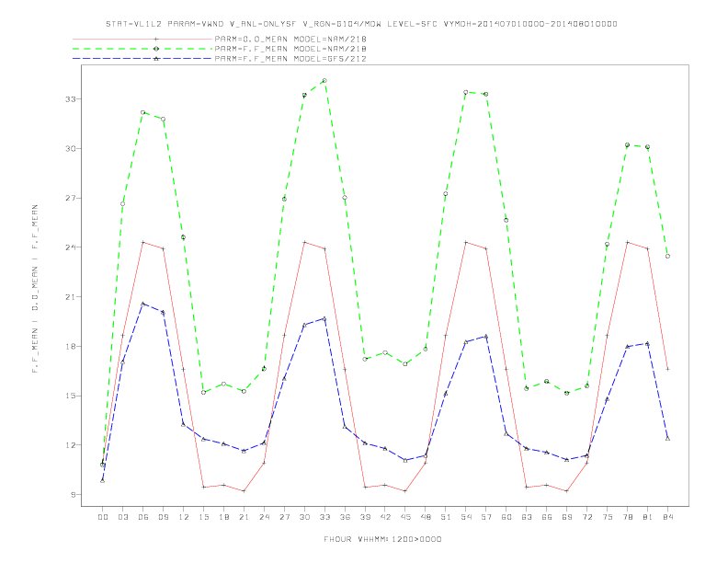Screen dimensions: 728x563
Task: Click y-axis tick label 9
Action: coord(73,495)
